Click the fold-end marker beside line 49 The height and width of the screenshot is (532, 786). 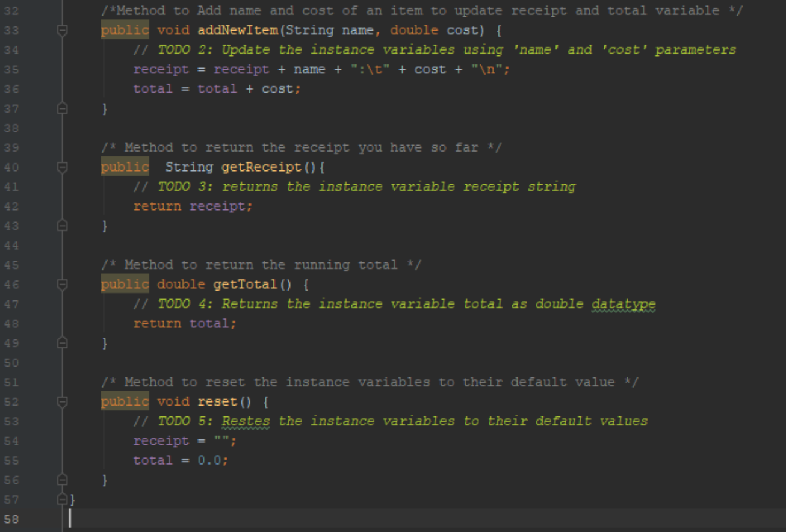click(x=62, y=342)
